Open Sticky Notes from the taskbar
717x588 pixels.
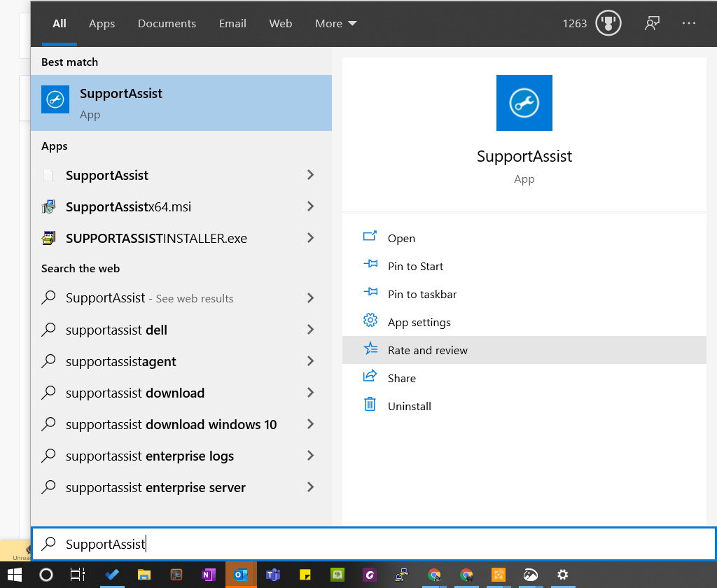305,574
